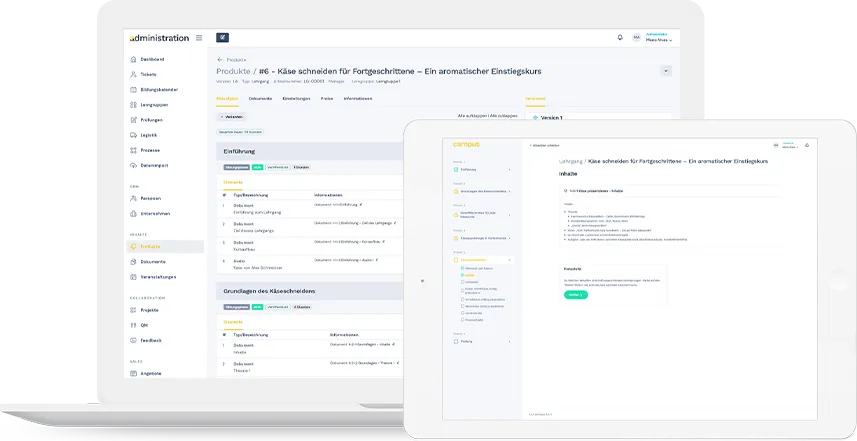The height and width of the screenshot is (441, 857).
Task: Toggle the sixth sub-item checkbox in campus list
Action: (x=462, y=307)
